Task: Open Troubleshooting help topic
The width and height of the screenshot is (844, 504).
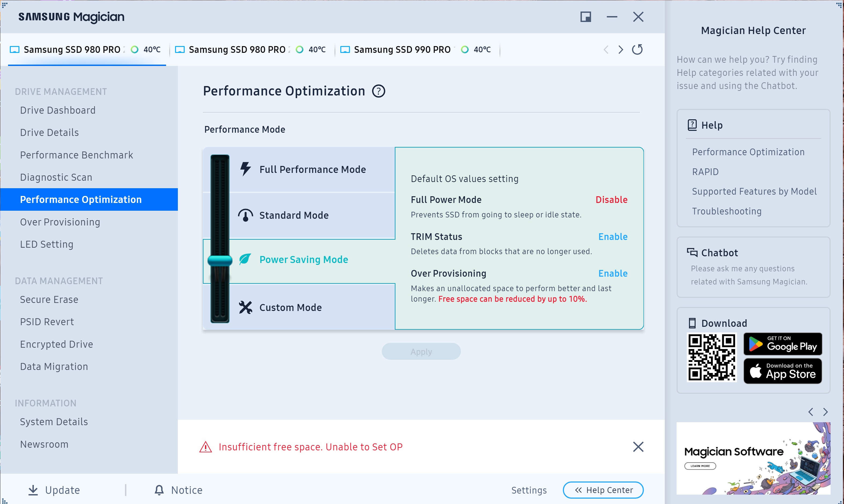Action: coord(727,211)
